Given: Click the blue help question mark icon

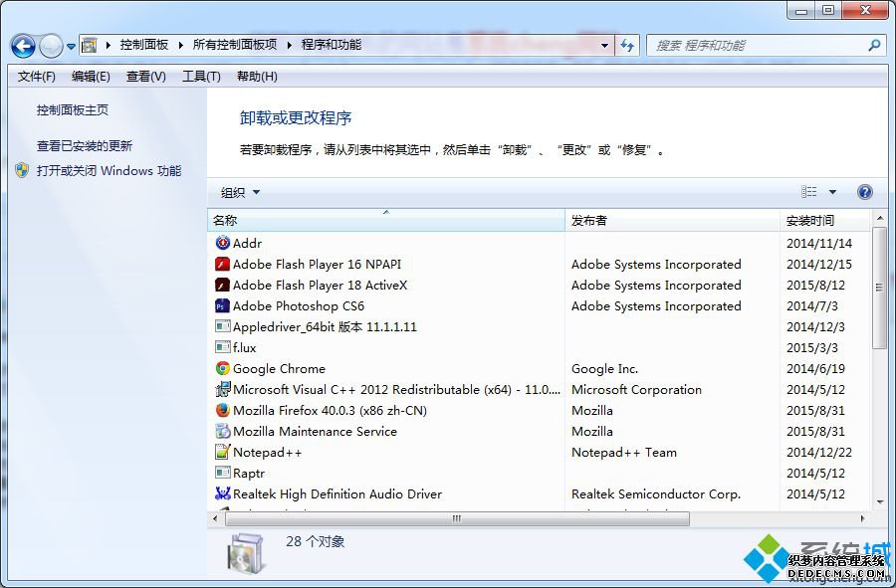Looking at the screenshot, I should [x=864, y=192].
